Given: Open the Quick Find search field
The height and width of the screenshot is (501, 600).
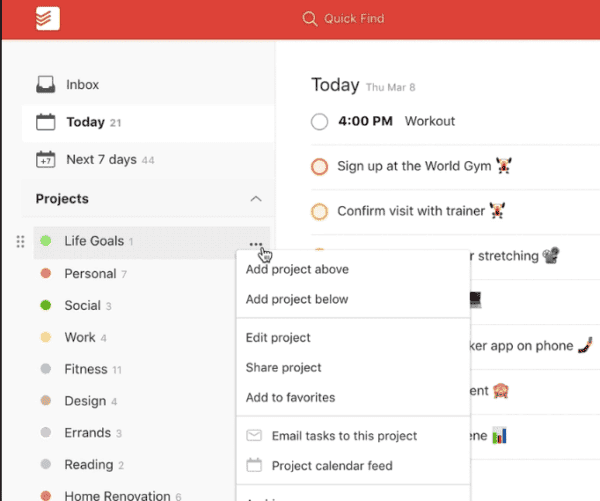Looking at the screenshot, I should [x=343, y=18].
